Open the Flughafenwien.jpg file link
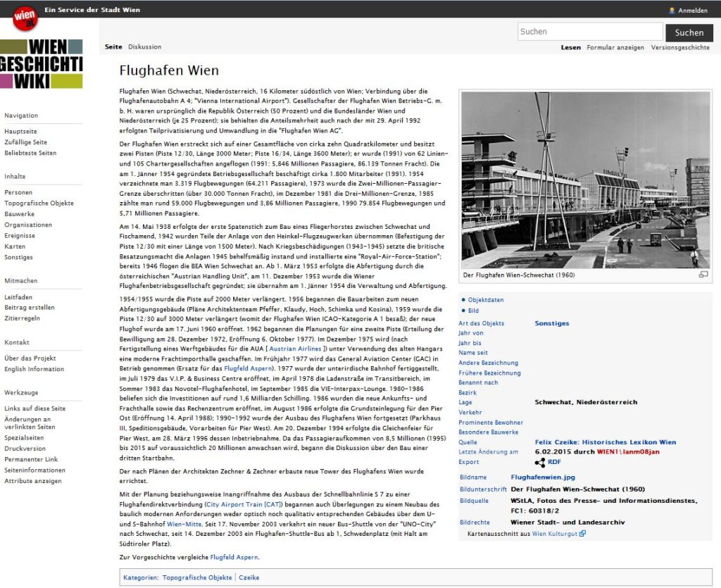 [542, 477]
